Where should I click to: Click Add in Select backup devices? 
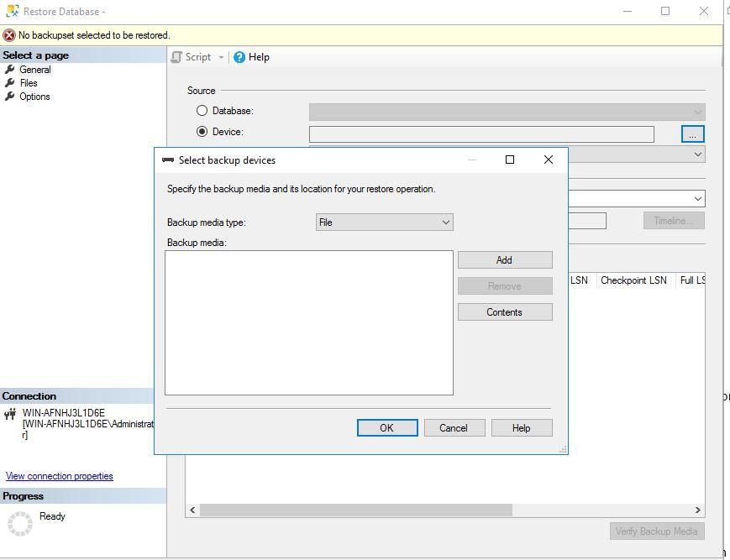click(505, 260)
